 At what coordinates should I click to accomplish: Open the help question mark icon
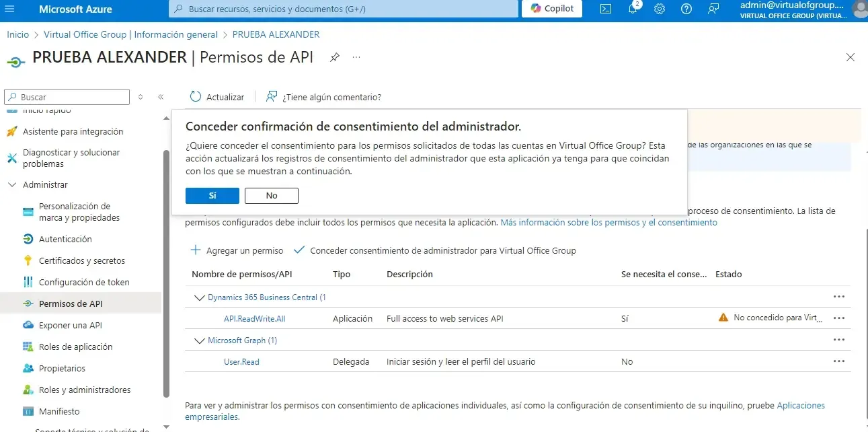(686, 9)
